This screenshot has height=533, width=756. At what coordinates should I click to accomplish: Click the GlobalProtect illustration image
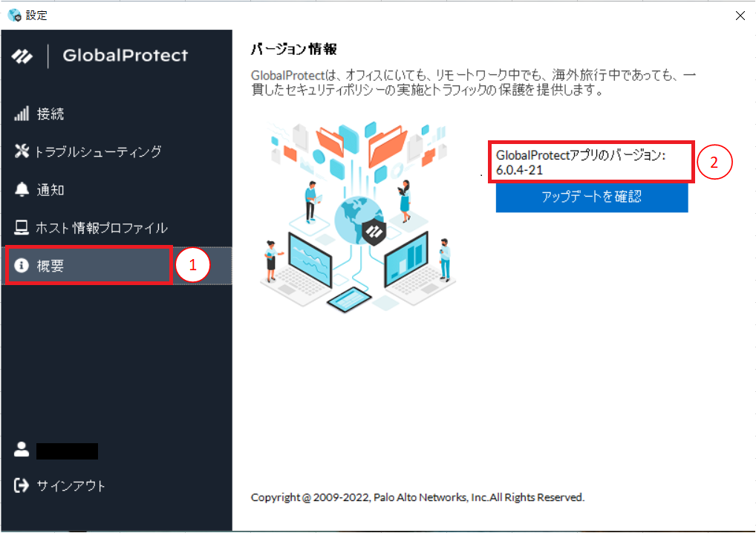tap(358, 217)
